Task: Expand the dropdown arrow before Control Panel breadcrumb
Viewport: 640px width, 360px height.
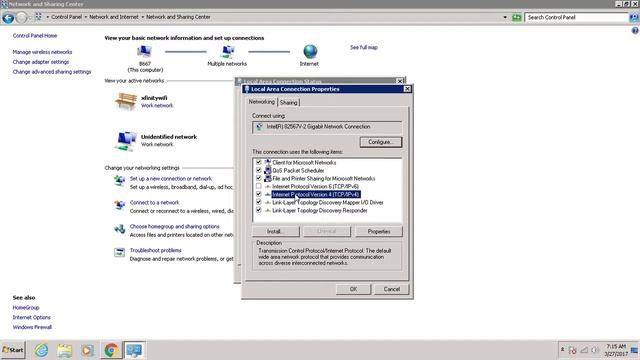Action: [x=47, y=17]
